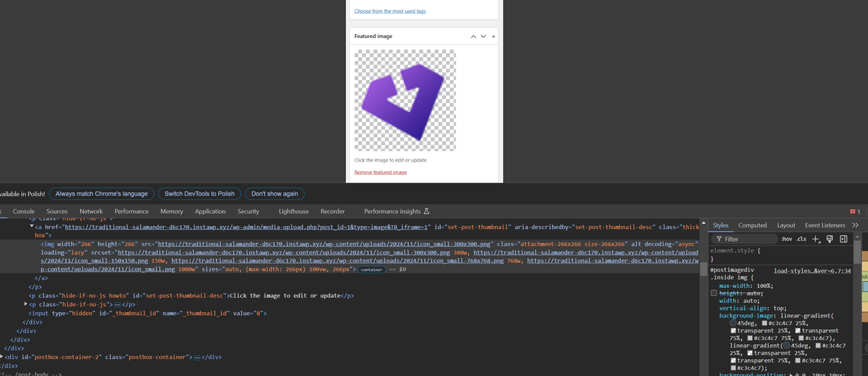Open the Network tab
This screenshot has height=376, width=868.
pos(91,212)
